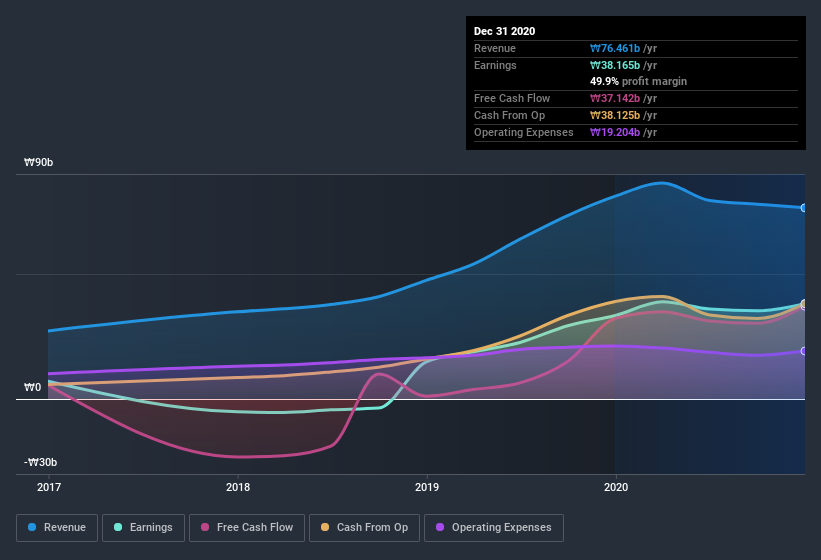Toggle the Revenue legend button

click(57, 528)
